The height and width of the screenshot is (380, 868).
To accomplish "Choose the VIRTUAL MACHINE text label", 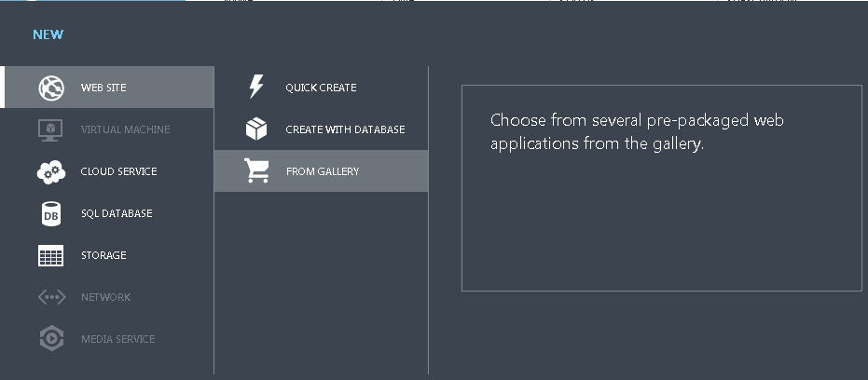I will click(125, 129).
